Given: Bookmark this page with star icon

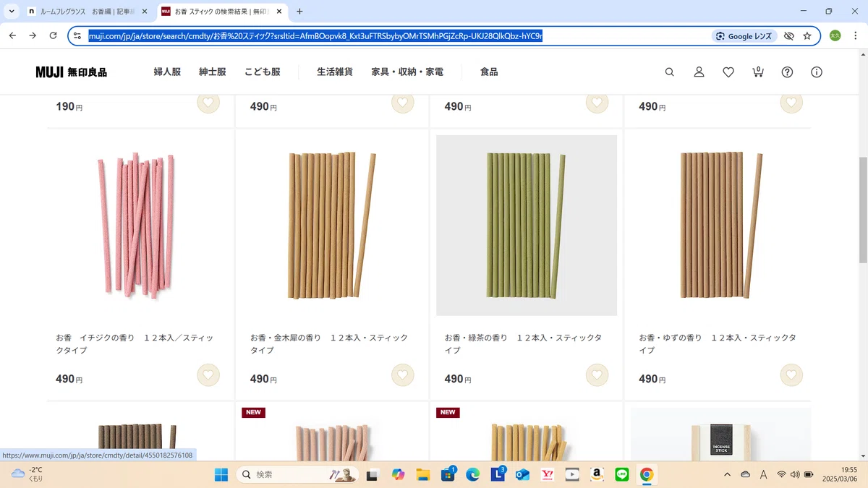Looking at the screenshot, I should 807,36.
